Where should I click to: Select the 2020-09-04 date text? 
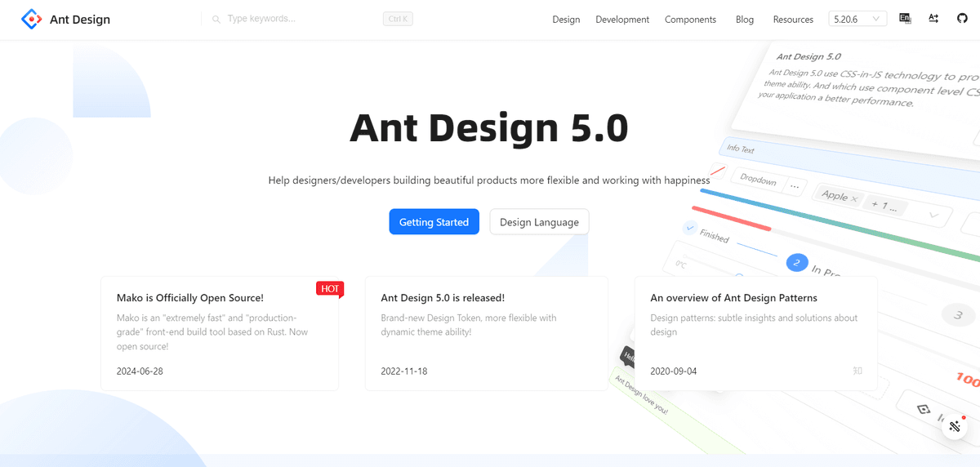(674, 371)
